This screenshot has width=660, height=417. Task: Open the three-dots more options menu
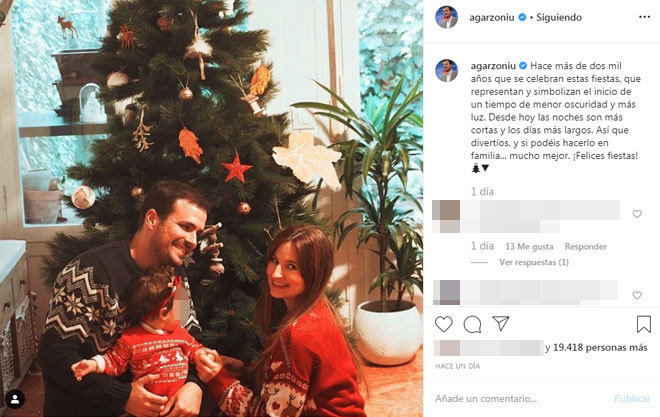coord(644,17)
